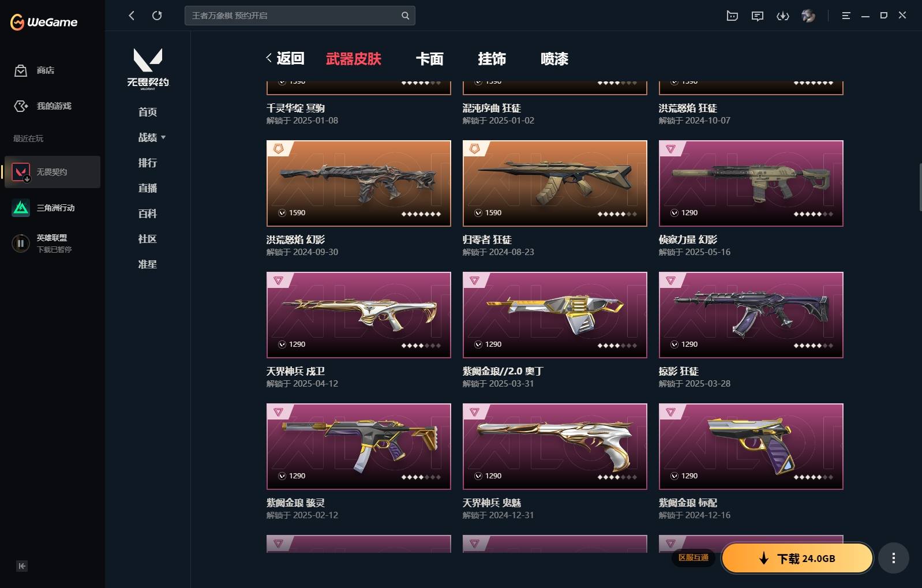Click 返回 to go back
This screenshot has height=588, width=922.
[285, 58]
